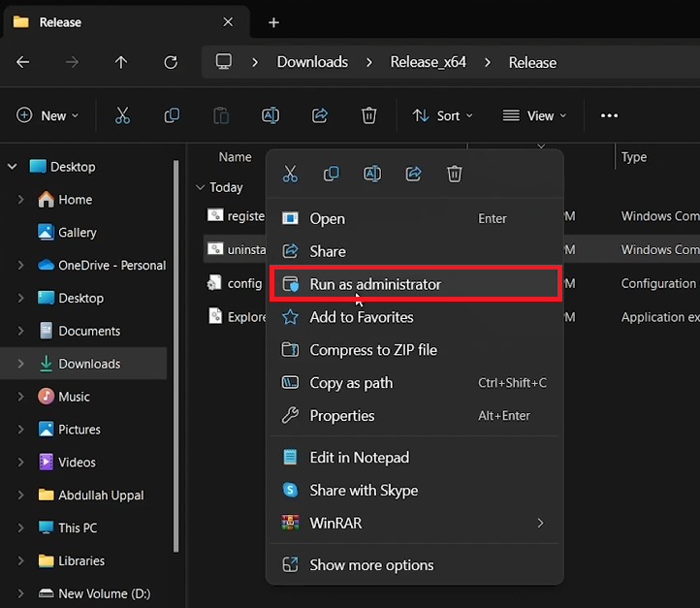
Task: Click the Delete trash icon in the context menu
Action: pyautogui.click(x=455, y=175)
